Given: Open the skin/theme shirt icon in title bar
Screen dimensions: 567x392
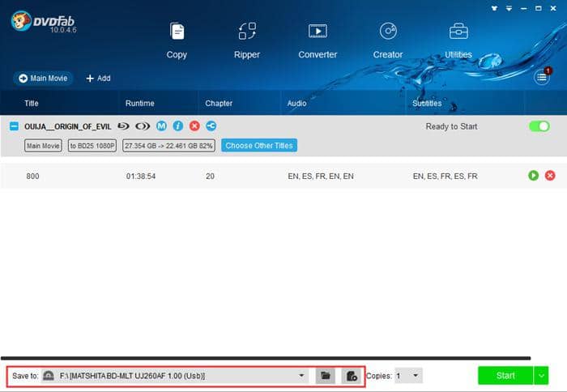Looking at the screenshot, I should click(x=494, y=8).
